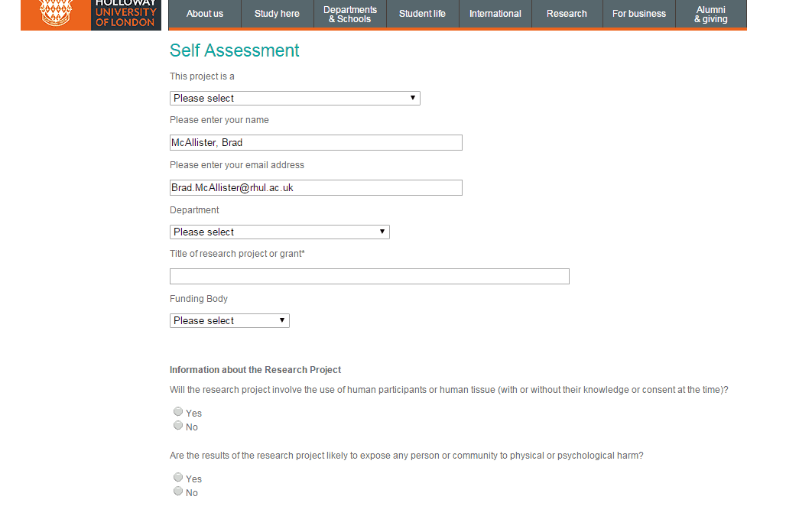This screenshot has height=516, width=812.
Task: Select Yes for physical or psychological harm
Action: click(x=178, y=477)
